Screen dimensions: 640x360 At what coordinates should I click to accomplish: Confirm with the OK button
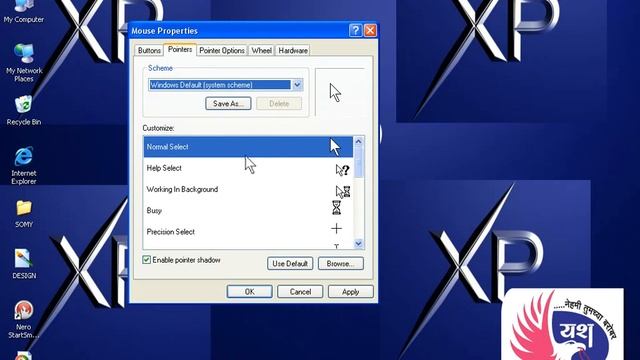[249, 292]
